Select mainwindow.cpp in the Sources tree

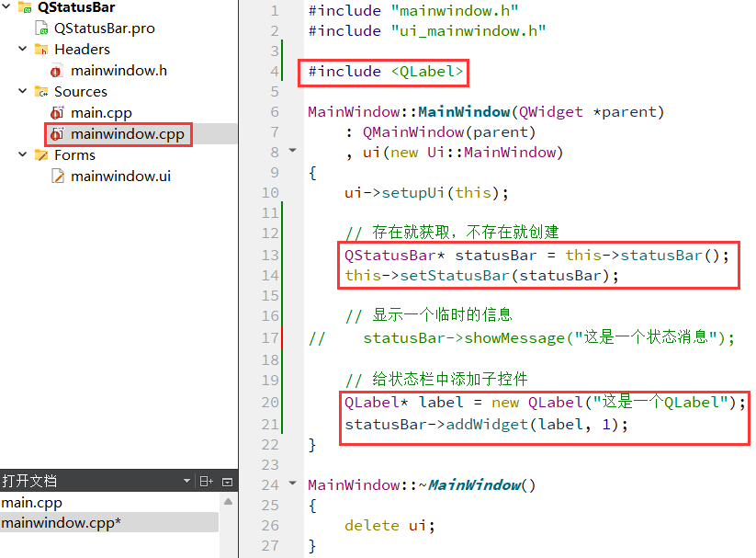coord(128,134)
